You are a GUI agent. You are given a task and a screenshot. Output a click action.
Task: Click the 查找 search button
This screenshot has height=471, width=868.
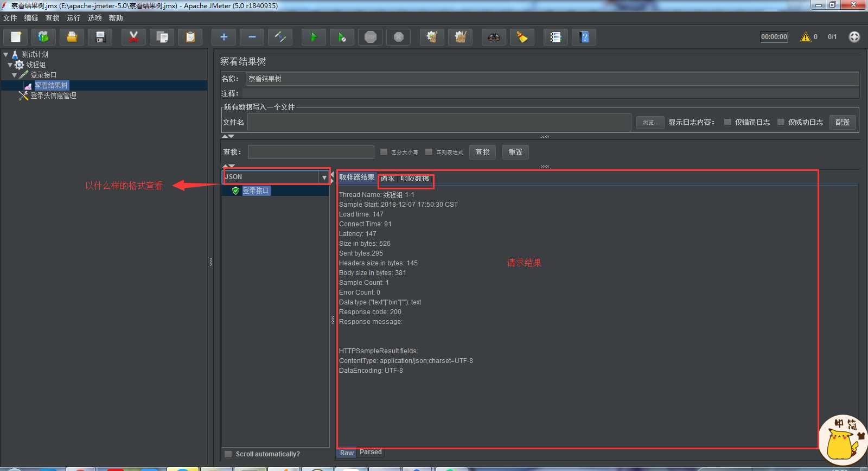482,152
